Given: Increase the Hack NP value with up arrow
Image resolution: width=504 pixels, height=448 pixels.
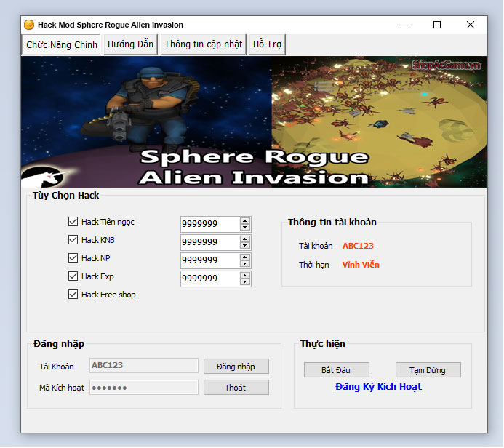Looking at the screenshot, I should tap(245, 257).
